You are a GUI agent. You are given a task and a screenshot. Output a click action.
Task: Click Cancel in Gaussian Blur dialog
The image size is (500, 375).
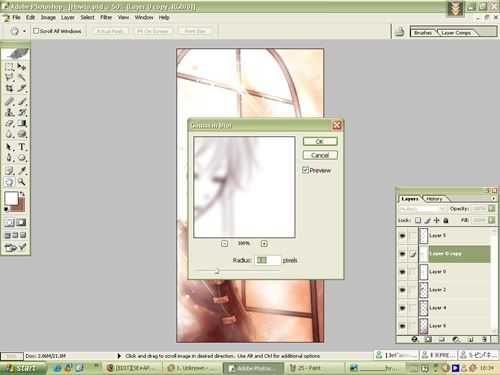(320, 155)
